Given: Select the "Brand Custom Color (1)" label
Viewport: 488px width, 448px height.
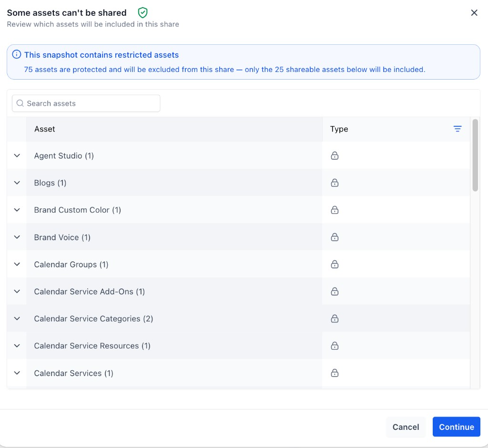Looking at the screenshot, I should [x=78, y=210].
